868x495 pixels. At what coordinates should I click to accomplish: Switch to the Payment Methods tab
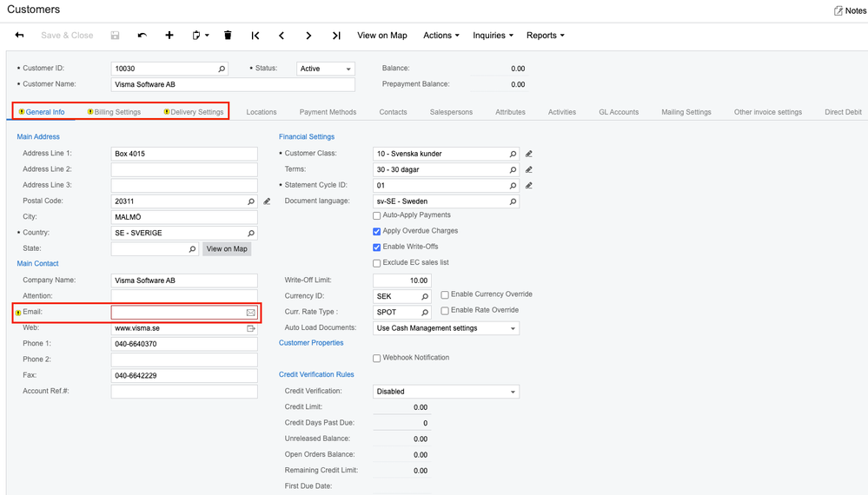[328, 112]
